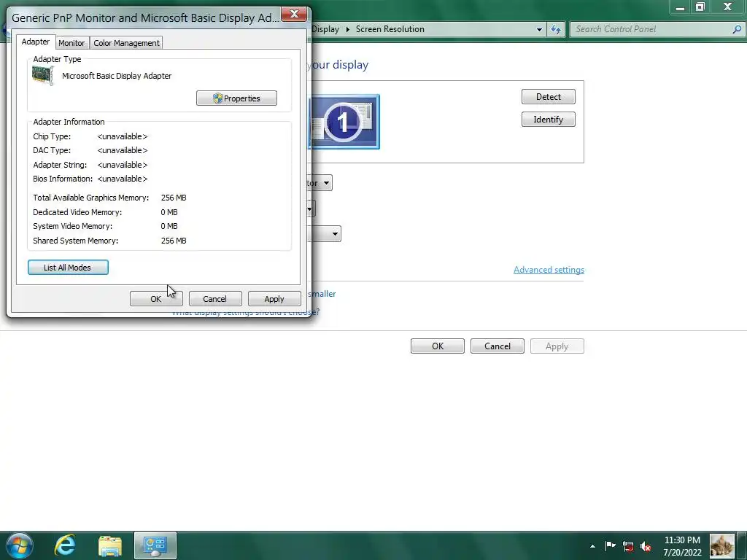Click the search magnifier icon
747x560 pixels.
coord(737,29)
